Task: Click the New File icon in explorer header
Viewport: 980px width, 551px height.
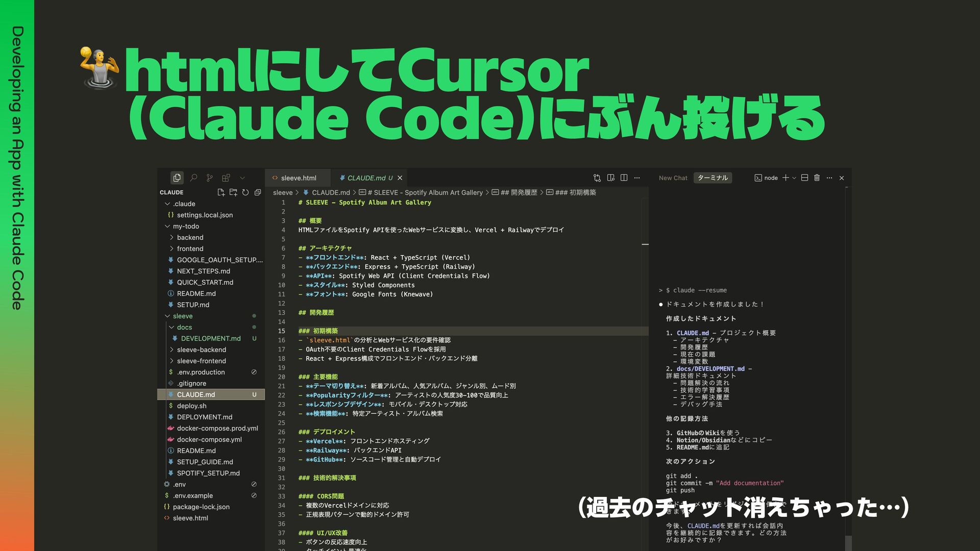Action: tap(221, 192)
